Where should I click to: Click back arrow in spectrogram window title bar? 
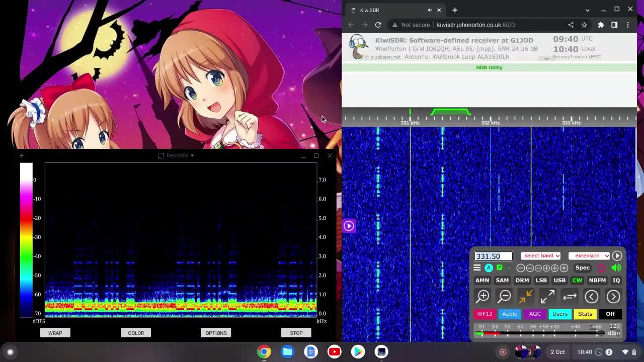22,155
